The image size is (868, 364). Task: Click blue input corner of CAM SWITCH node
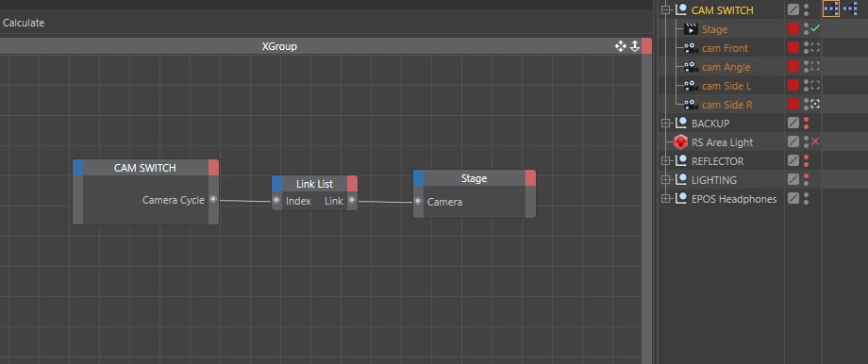click(78, 168)
